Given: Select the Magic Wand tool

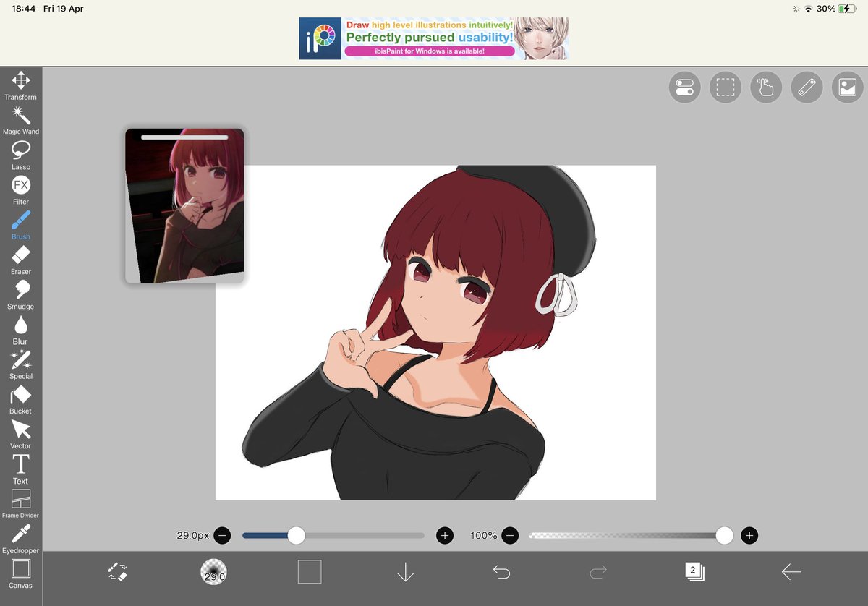Looking at the screenshot, I should (x=20, y=120).
